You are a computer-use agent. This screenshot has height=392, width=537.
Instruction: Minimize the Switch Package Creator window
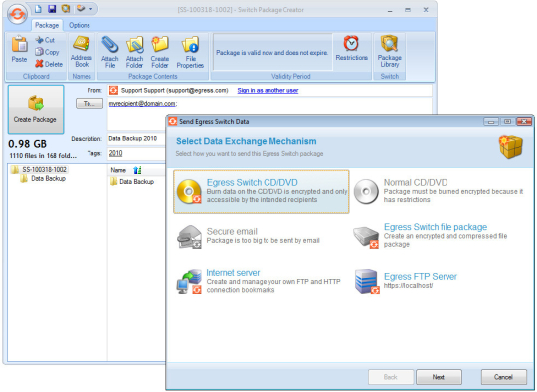(390, 10)
